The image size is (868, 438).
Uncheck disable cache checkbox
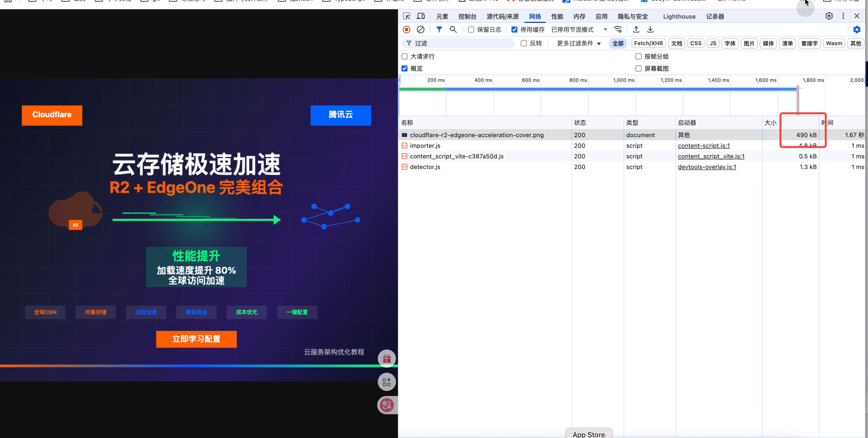[x=514, y=30]
